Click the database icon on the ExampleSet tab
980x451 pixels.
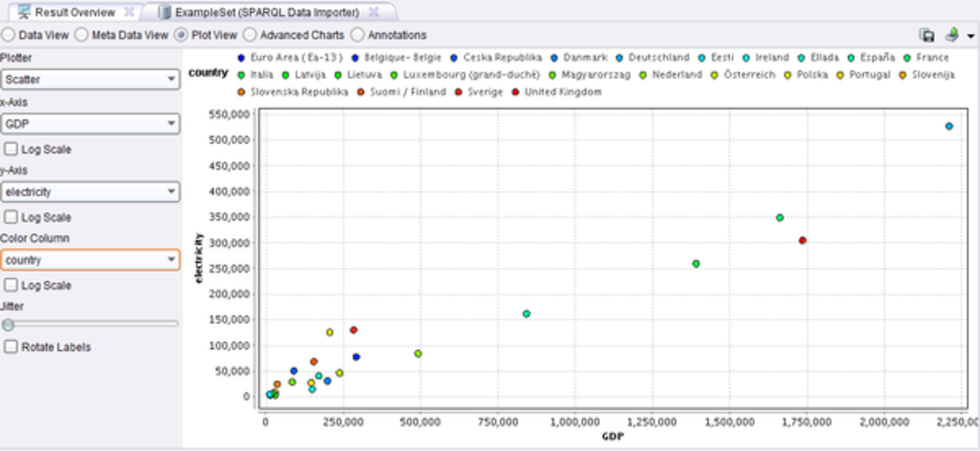[162, 12]
